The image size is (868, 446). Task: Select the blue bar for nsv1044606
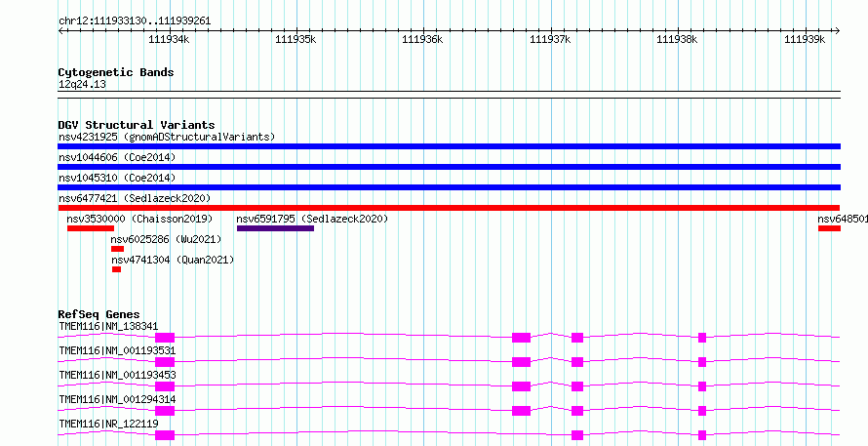(449, 167)
